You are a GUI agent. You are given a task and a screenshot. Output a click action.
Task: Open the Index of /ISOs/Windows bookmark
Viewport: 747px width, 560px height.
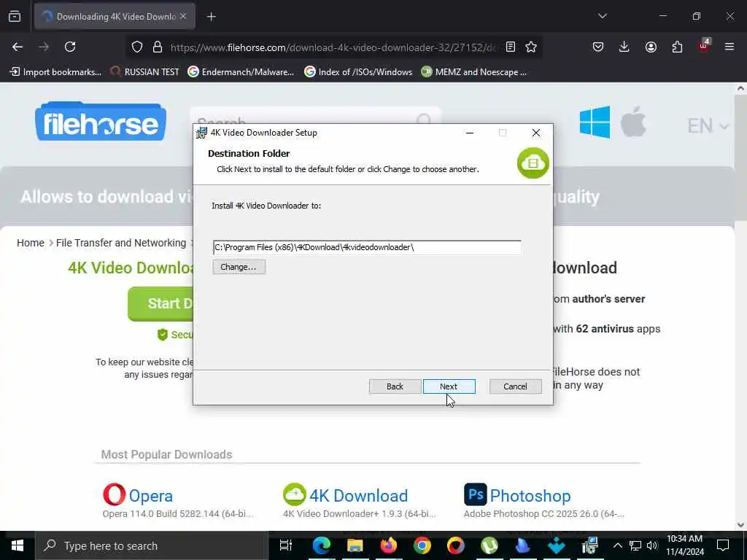click(x=358, y=72)
